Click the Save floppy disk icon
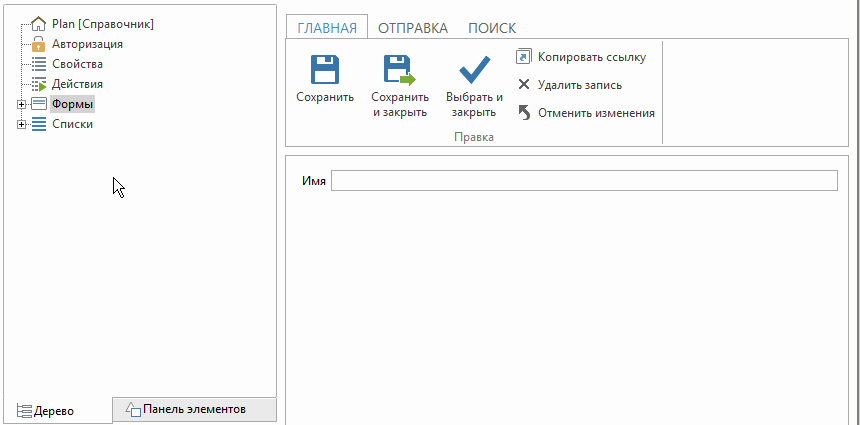This screenshot has width=860, height=425. 325,70
